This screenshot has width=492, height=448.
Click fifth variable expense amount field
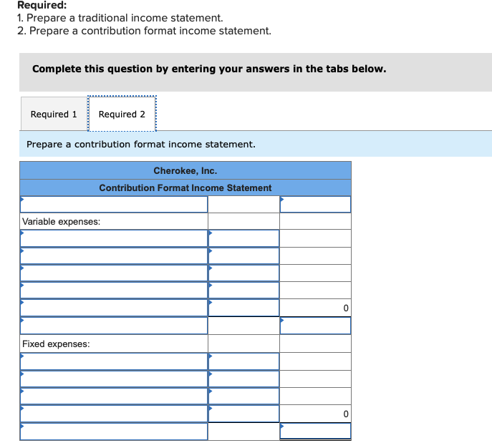[x=243, y=308]
